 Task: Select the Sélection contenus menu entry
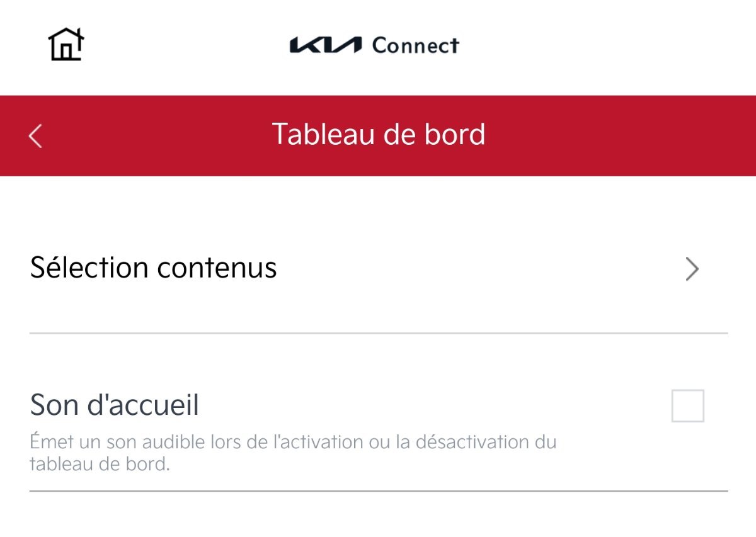379,268
